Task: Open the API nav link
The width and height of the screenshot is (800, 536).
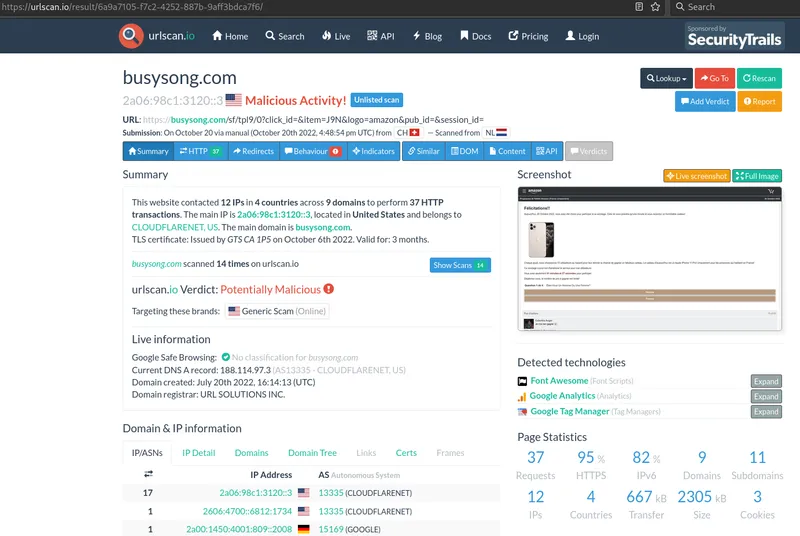Action: tap(381, 36)
